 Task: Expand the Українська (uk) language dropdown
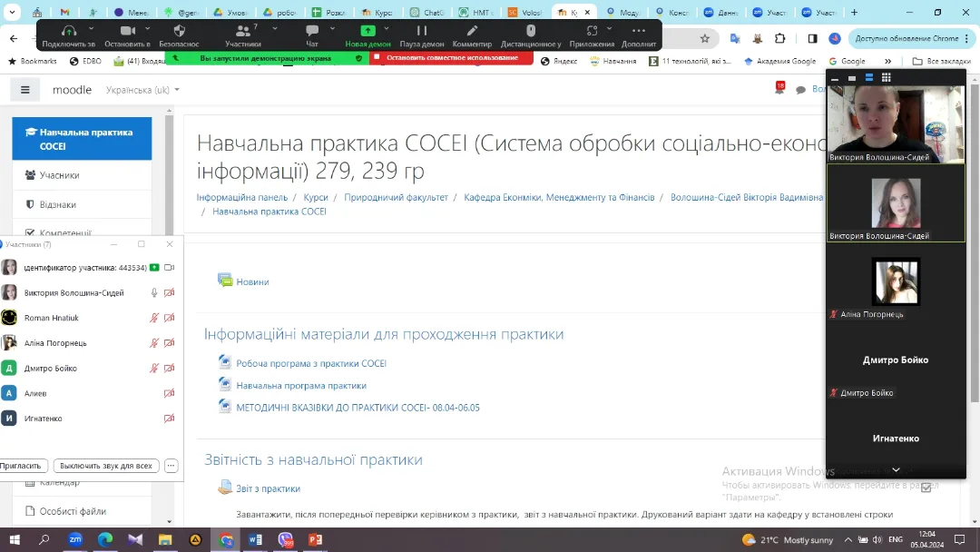tap(142, 90)
